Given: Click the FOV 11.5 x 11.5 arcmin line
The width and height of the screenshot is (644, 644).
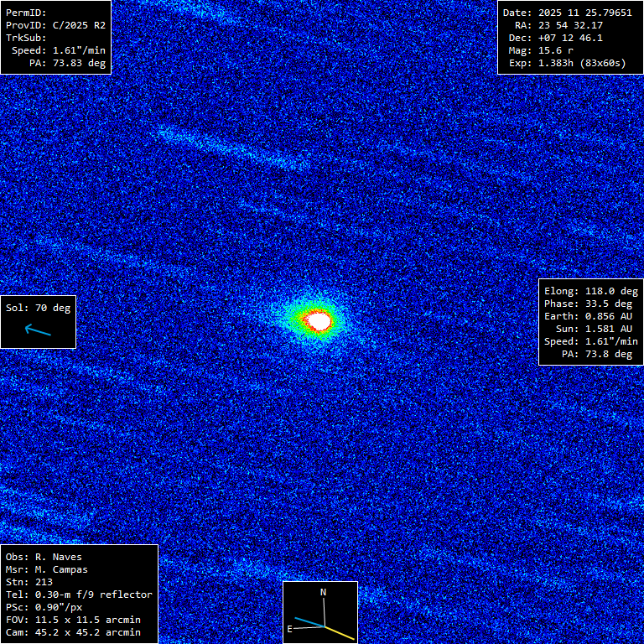Looking at the screenshot, I should [73, 620].
